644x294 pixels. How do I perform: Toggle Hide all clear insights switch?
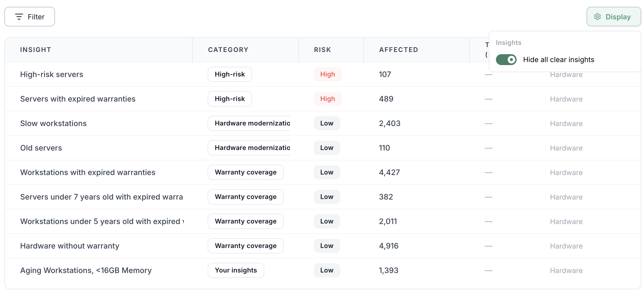point(506,60)
